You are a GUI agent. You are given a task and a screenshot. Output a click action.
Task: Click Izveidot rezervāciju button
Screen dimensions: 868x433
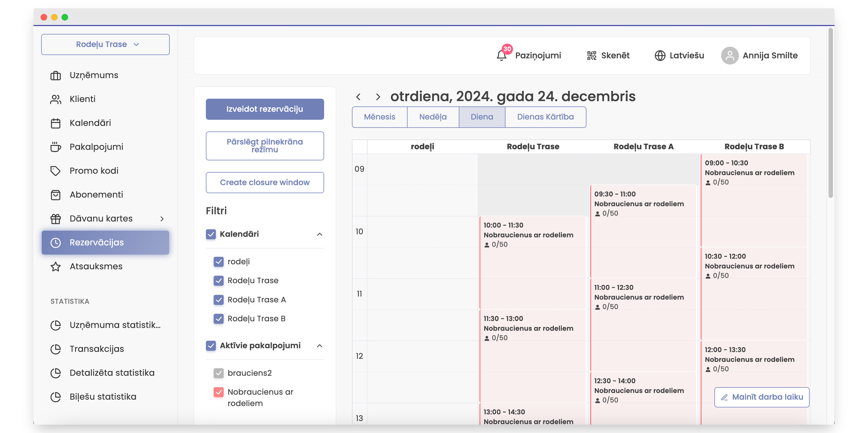pyautogui.click(x=265, y=109)
